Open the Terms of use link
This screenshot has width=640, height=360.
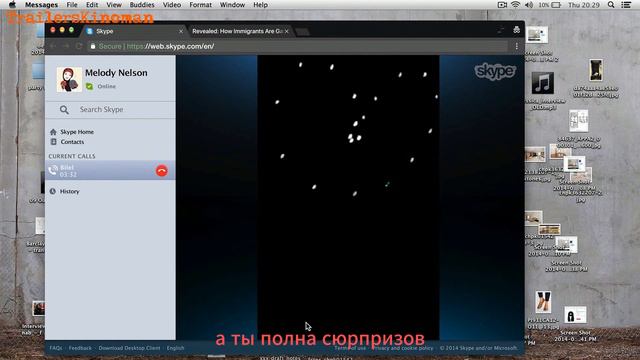(x=350, y=348)
